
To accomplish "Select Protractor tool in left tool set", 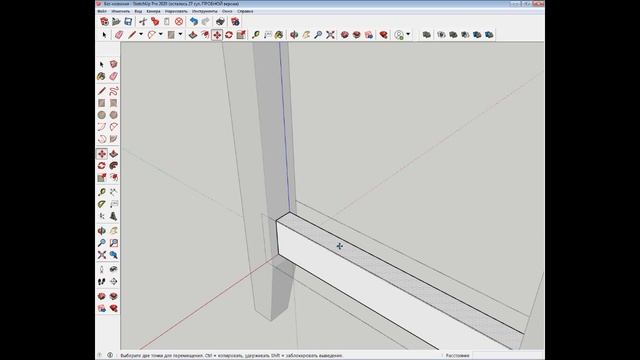I will 102,204.
